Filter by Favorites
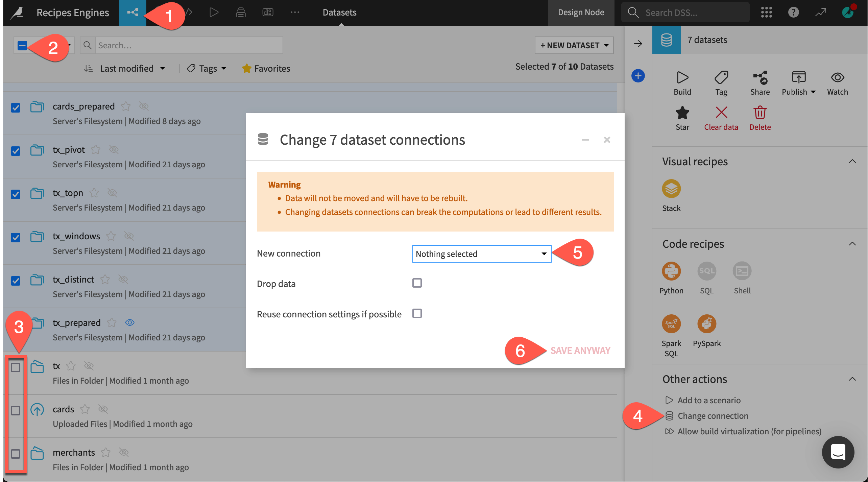 (x=266, y=69)
